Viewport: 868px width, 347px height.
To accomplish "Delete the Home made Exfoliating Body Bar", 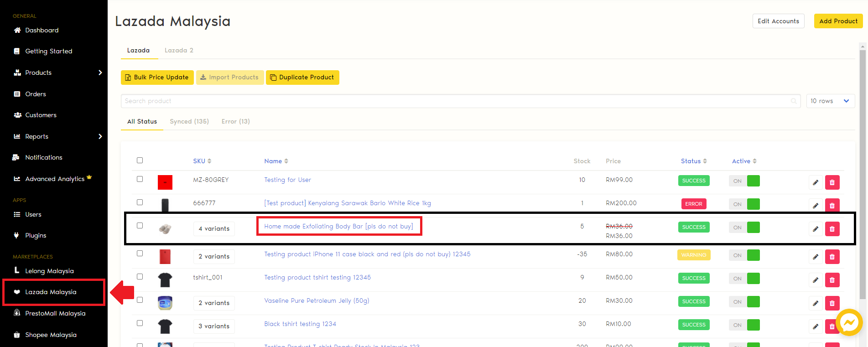I will (x=832, y=229).
